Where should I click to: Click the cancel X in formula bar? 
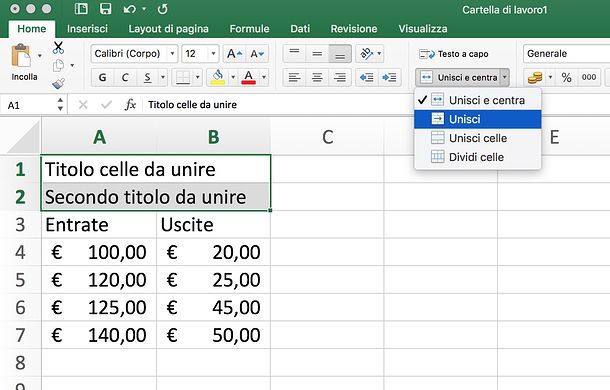pos(83,105)
